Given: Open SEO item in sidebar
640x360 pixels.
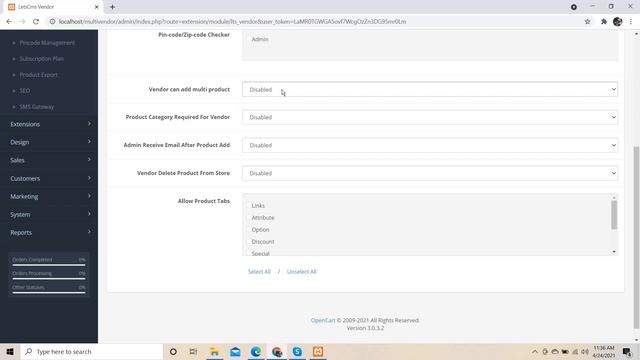Looking at the screenshot, I should click(25, 91).
